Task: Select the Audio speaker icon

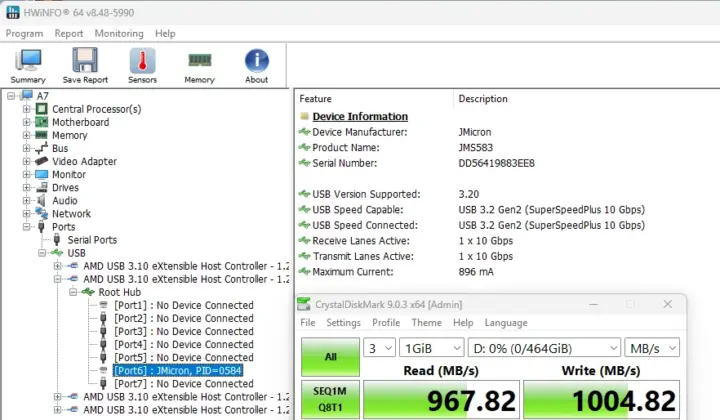Action: click(x=41, y=201)
